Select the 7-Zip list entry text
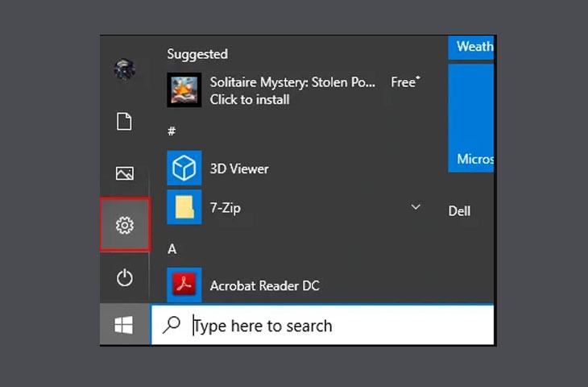The image size is (588, 387). 226,208
